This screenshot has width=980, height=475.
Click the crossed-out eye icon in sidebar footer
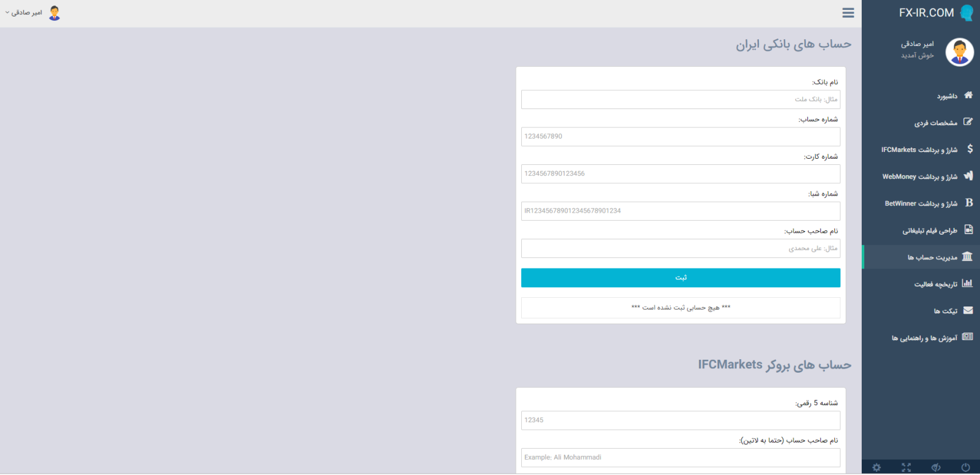(936, 468)
